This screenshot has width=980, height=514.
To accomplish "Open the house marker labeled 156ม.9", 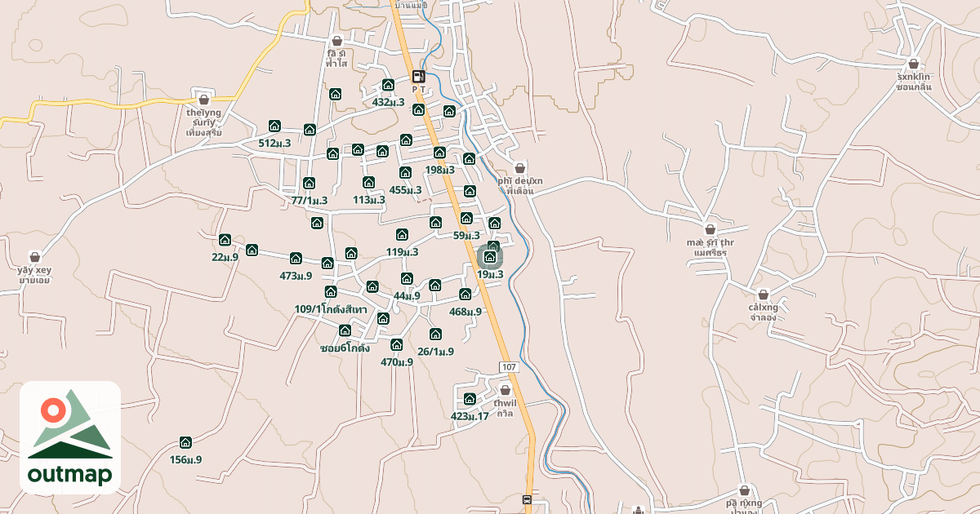I will 185,442.
